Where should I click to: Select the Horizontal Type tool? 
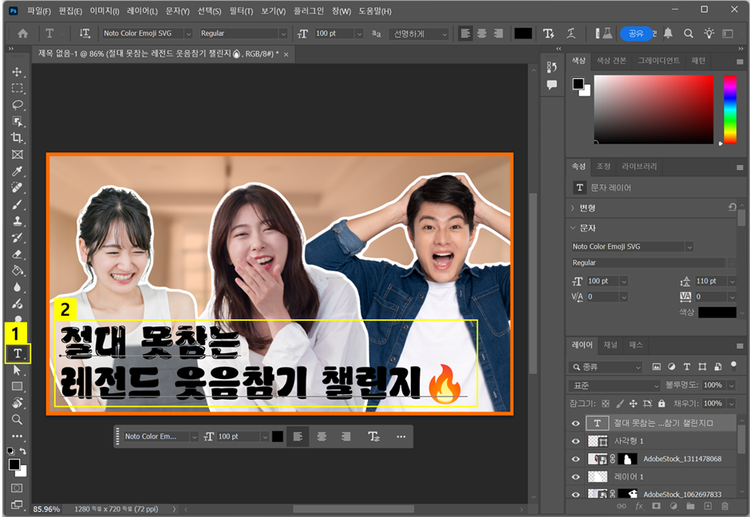point(18,353)
